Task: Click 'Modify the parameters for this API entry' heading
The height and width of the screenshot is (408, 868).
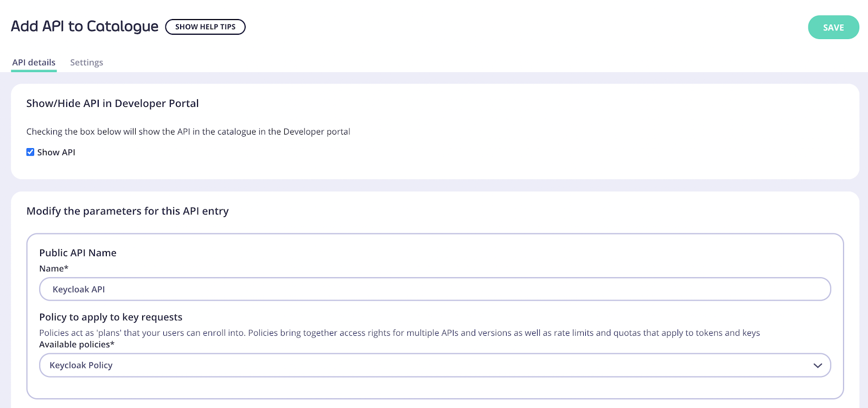Action: pyautogui.click(x=127, y=211)
